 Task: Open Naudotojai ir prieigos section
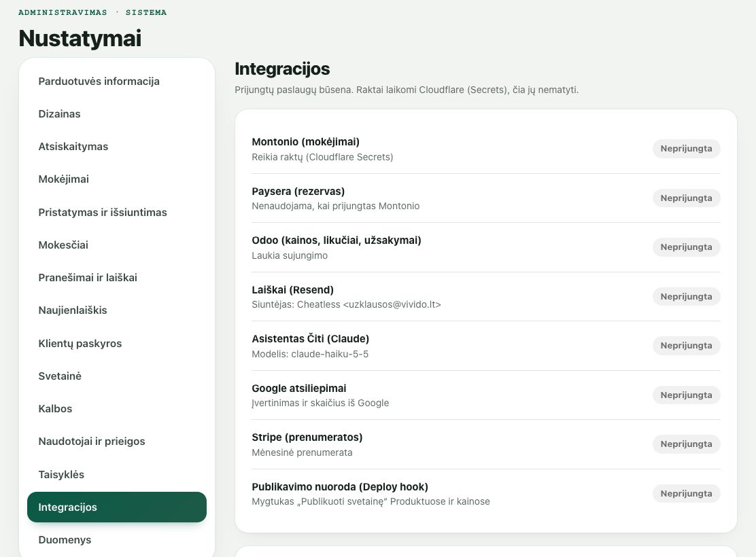point(117,442)
